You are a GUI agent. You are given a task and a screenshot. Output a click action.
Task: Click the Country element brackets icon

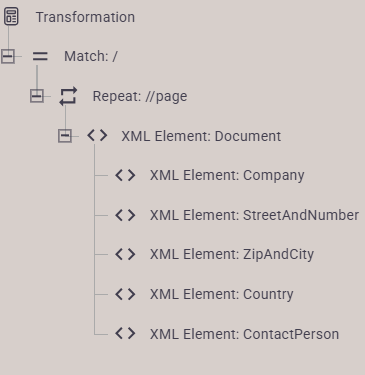[125, 294]
